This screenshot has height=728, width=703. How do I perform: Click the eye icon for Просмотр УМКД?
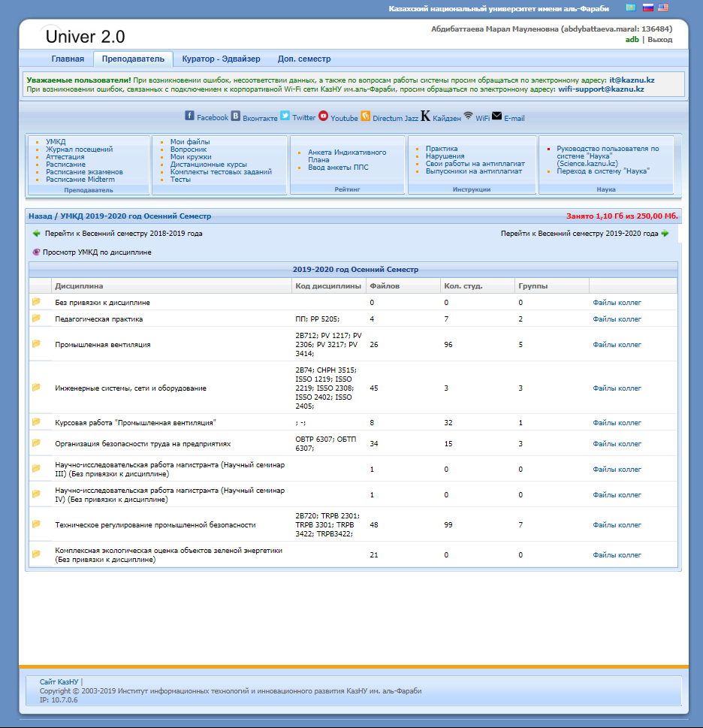[x=36, y=252]
